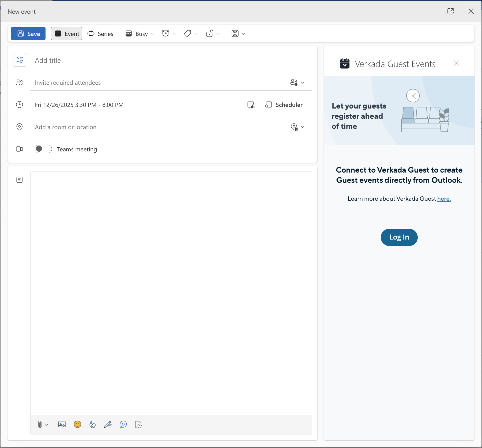Open the calendar availability view icon
This screenshot has width=482, height=448.
251,105
